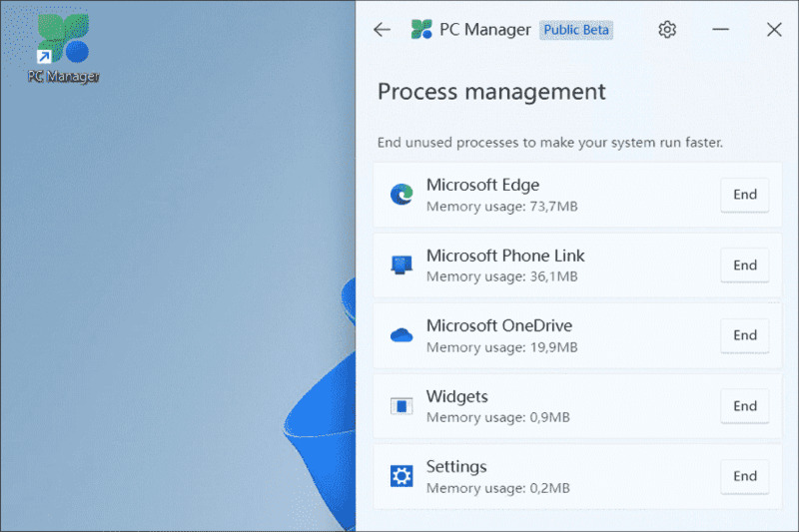Viewport: 799px width, 532px height.
Task: End the Microsoft Phone Link process
Action: (x=744, y=266)
